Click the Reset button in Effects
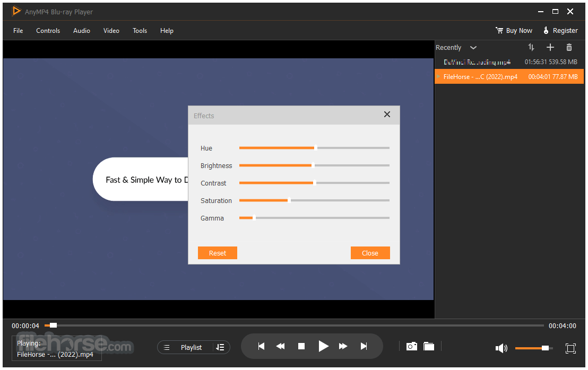 [218, 253]
